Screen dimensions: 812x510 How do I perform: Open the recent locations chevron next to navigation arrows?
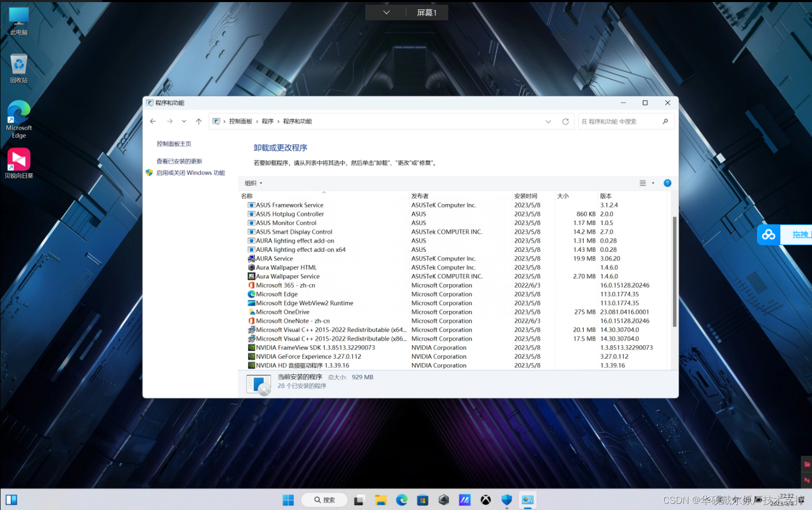pyautogui.click(x=184, y=122)
